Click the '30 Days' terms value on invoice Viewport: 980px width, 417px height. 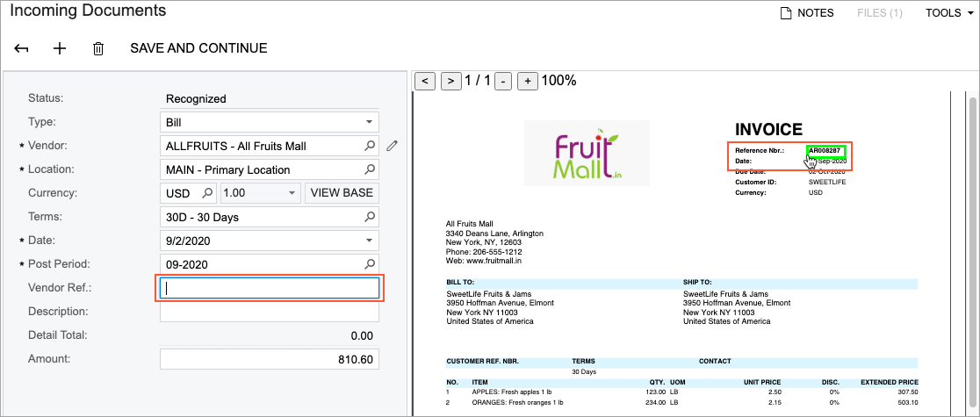[584, 371]
